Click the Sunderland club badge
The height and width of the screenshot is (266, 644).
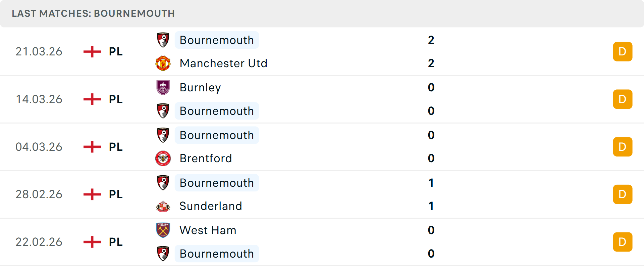click(163, 206)
